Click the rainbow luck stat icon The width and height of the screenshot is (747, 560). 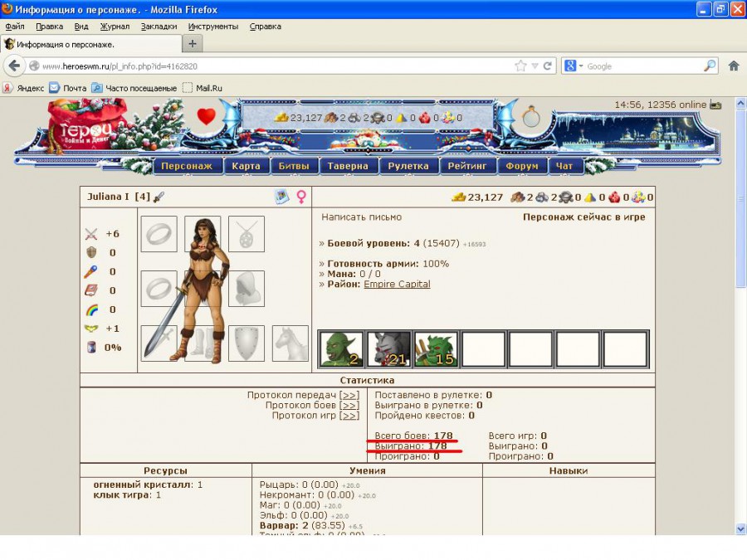91,310
